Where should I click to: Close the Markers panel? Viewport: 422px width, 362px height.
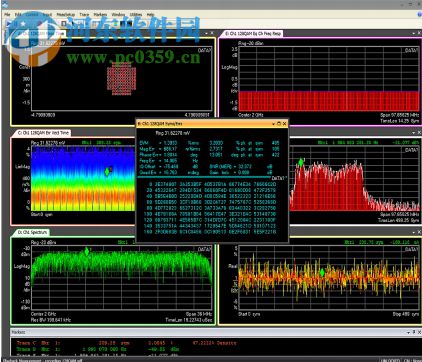click(x=419, y=332)
